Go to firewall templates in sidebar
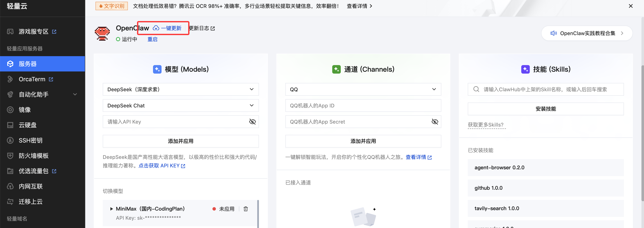The image size is (644, 228). coord(33,156)
